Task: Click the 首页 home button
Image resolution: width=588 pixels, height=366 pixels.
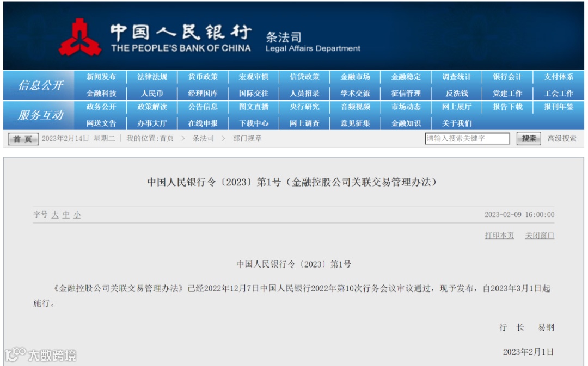Action: pos(23,139)
